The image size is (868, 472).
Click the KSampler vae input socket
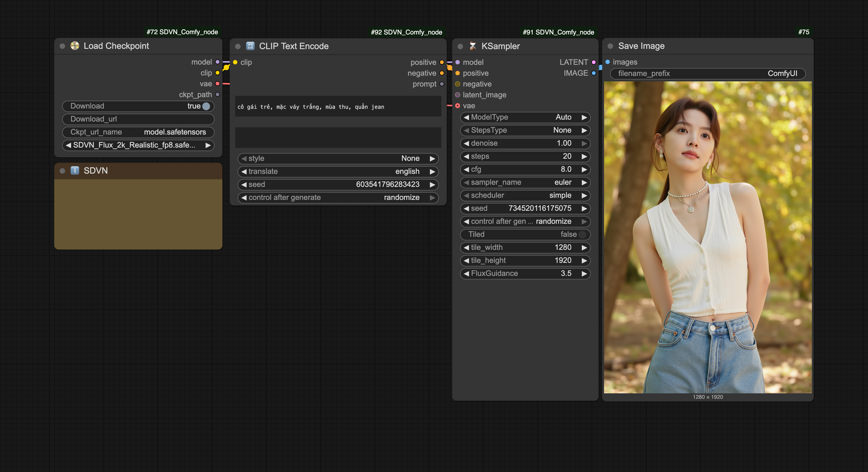[x=458, y=106]
